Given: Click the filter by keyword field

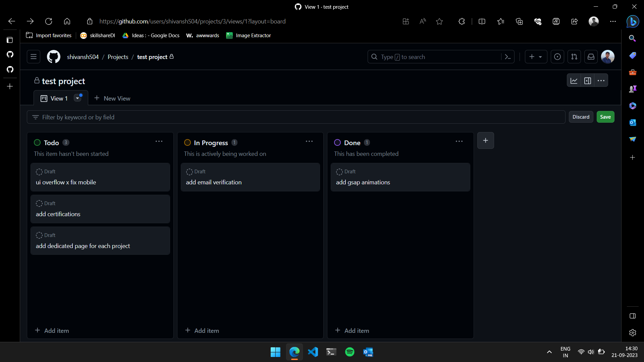Looking at the screenshot, I should 134,117.
